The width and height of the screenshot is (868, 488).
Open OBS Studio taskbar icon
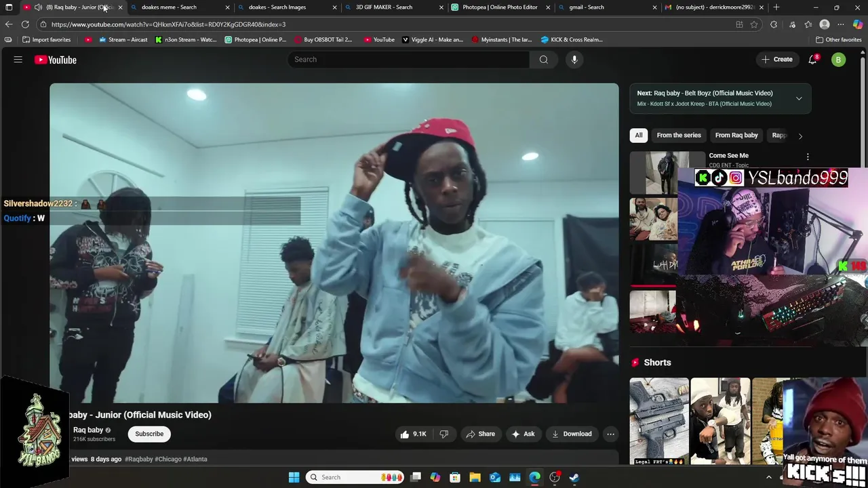pyautogui.click(x=555, y=477)
